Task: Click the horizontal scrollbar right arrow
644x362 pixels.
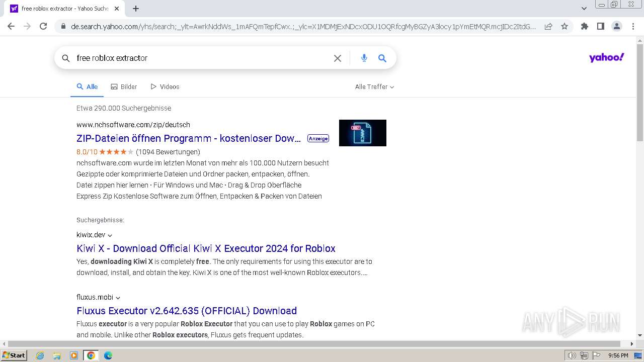Action: click(x=632, y=344)
